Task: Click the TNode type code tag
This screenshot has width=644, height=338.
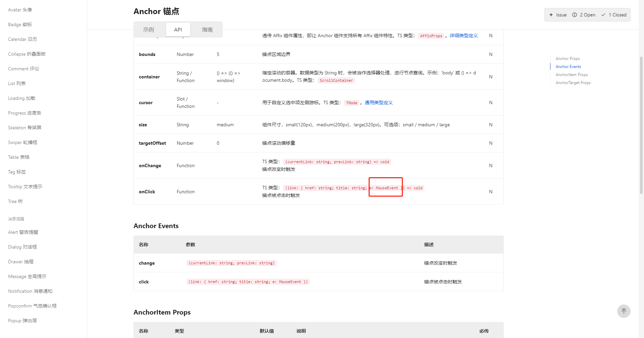Action: point(352,103)
